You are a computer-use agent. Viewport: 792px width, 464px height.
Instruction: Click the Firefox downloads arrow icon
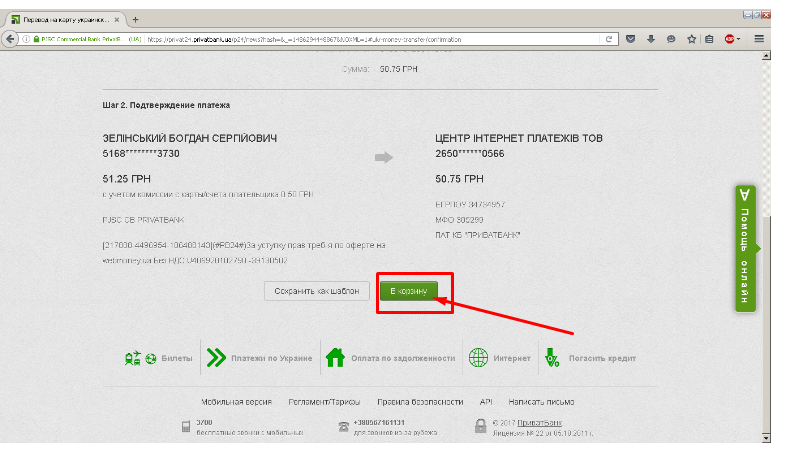650,39
